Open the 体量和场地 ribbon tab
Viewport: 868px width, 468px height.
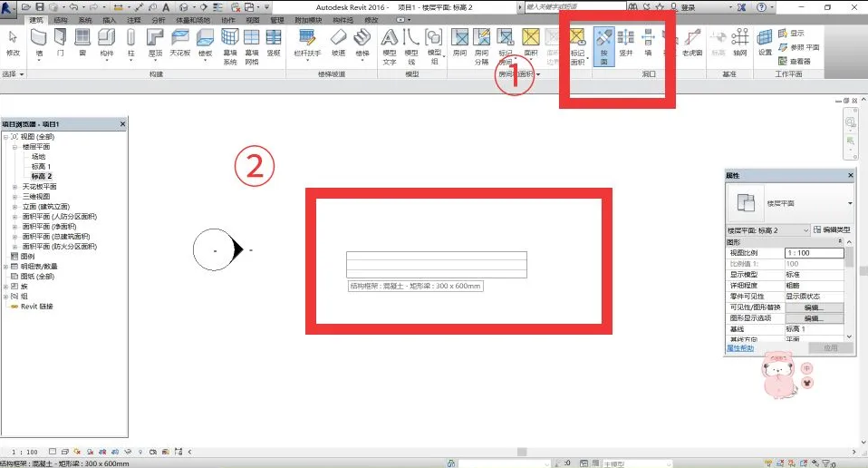coord(193,20)
